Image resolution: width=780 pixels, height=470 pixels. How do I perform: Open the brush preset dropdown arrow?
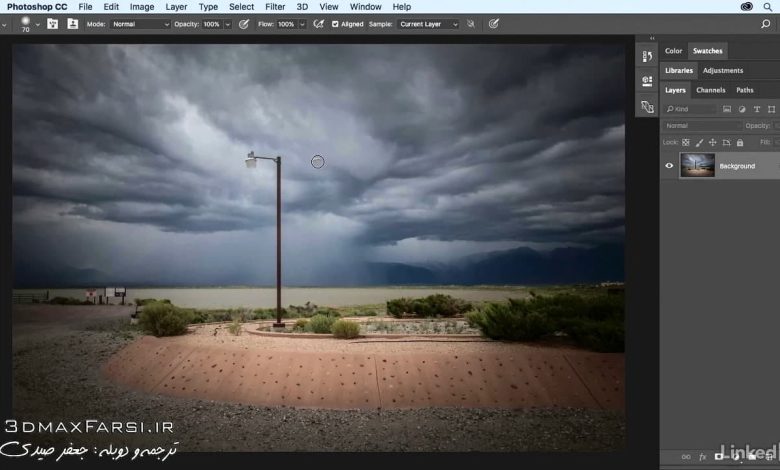click(x=37, y=24)
